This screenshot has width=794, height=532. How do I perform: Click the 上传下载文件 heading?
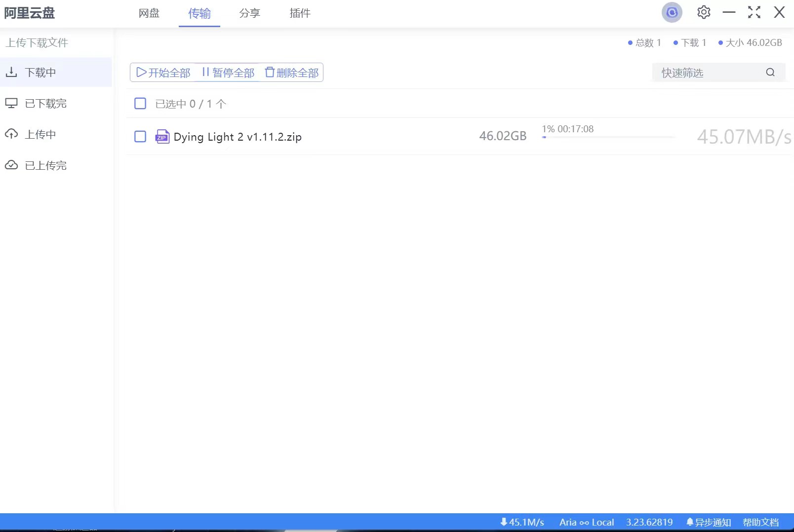[37, 42]
